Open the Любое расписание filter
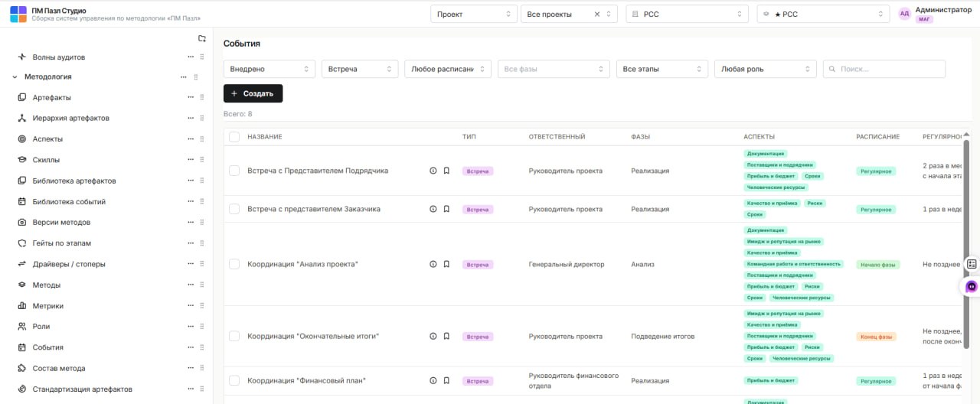 click(448, 69)
